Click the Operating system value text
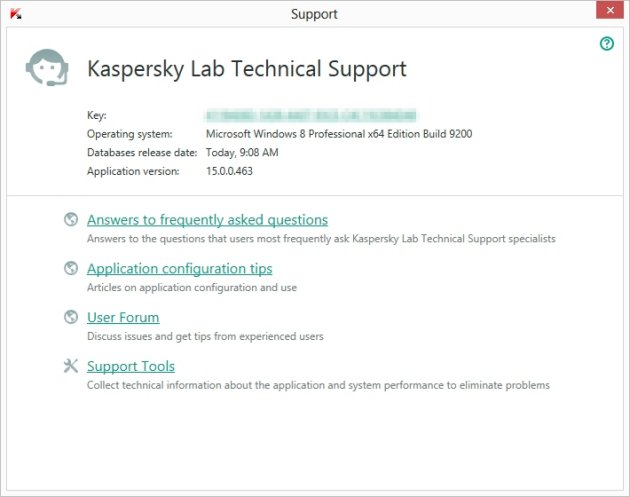 pyautogui.click(x=339, y=133)
